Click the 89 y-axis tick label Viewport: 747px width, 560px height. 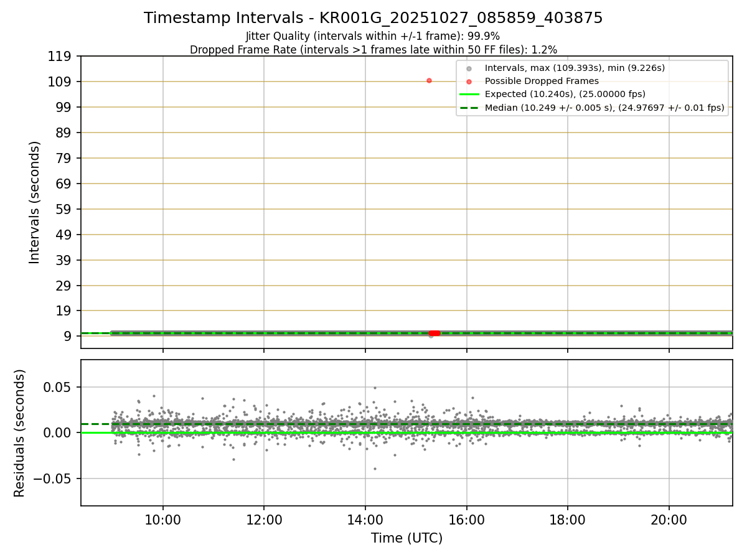(x=65, y=133)
